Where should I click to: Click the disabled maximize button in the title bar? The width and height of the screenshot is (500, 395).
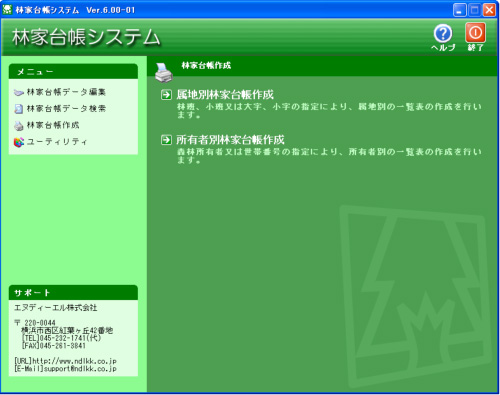(x=474, y=10)
